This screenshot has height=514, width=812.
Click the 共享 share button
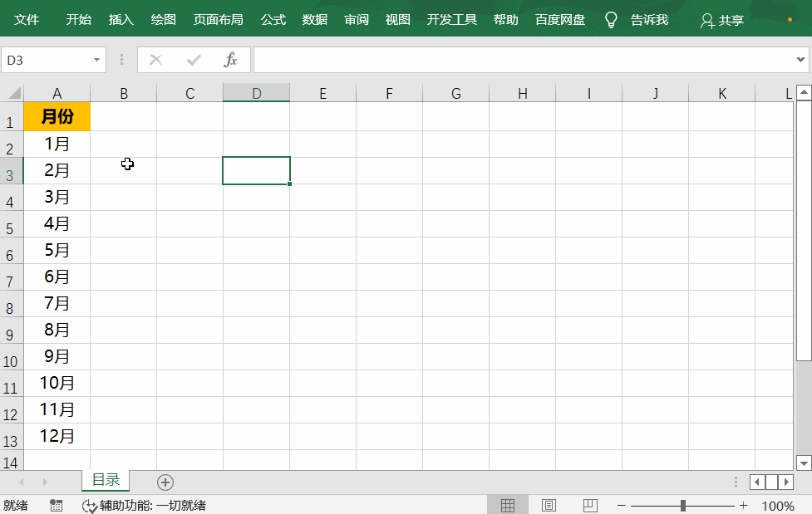(722, 20)
